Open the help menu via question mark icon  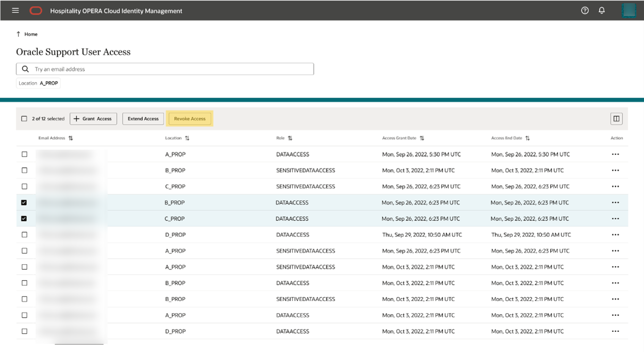584,10
